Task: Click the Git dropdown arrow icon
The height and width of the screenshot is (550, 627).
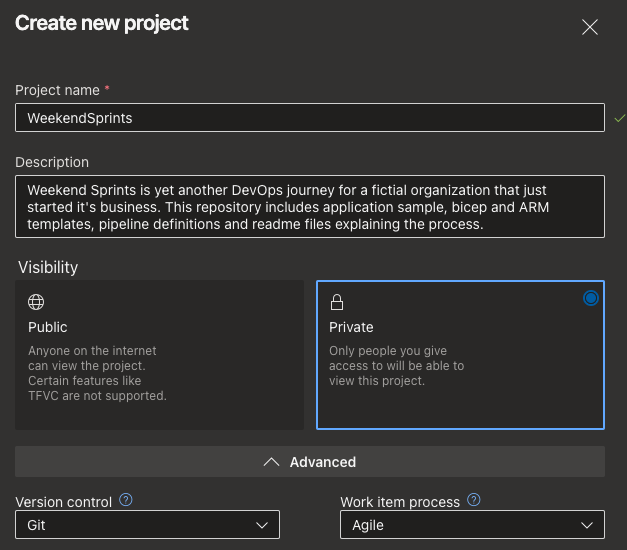Action: coord(262,525)
